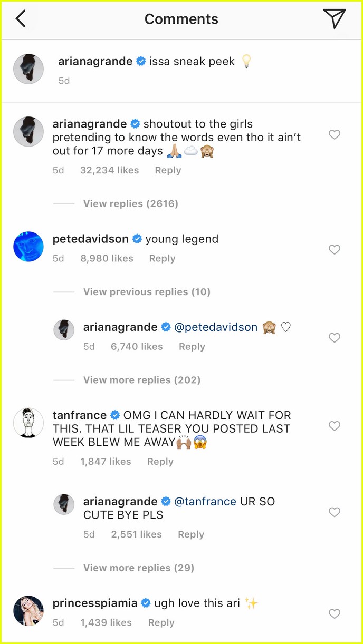Open arianagrande's avatar beside the caption
This screenshot has height=644, width=363.
(28, 69)
